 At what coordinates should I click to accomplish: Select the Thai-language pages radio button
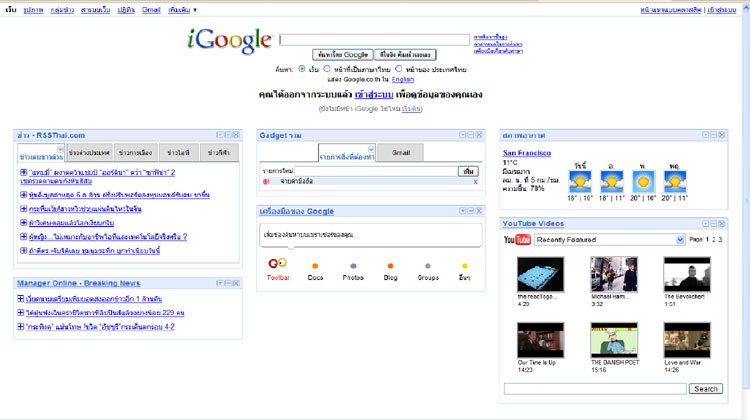tap(327, 69)
